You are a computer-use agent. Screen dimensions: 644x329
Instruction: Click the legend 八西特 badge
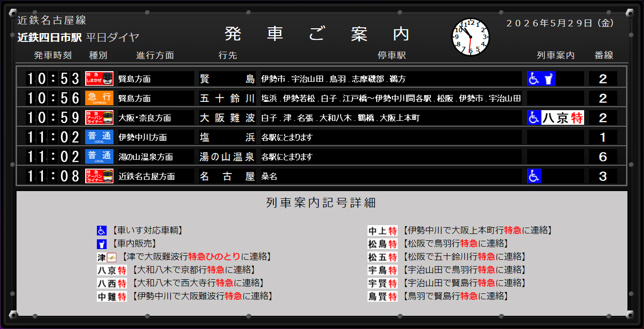112,283
